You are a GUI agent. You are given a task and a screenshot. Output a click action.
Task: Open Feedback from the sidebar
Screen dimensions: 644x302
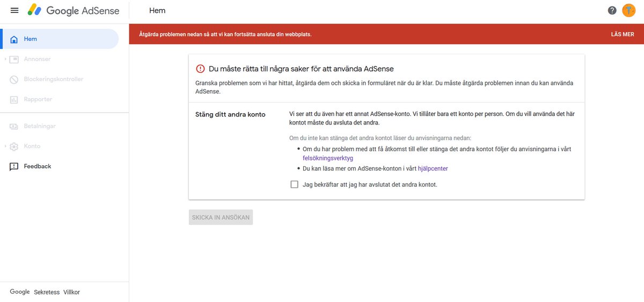point(60,166)
